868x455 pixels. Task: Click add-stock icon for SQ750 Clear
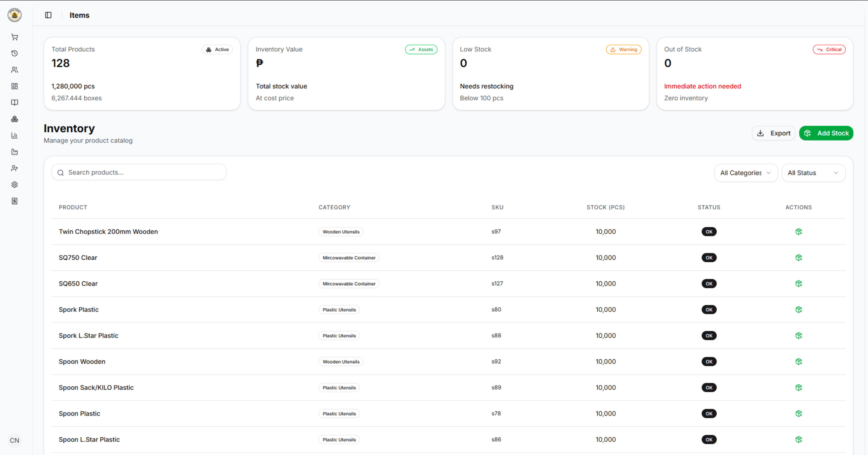tap(798, 258)
